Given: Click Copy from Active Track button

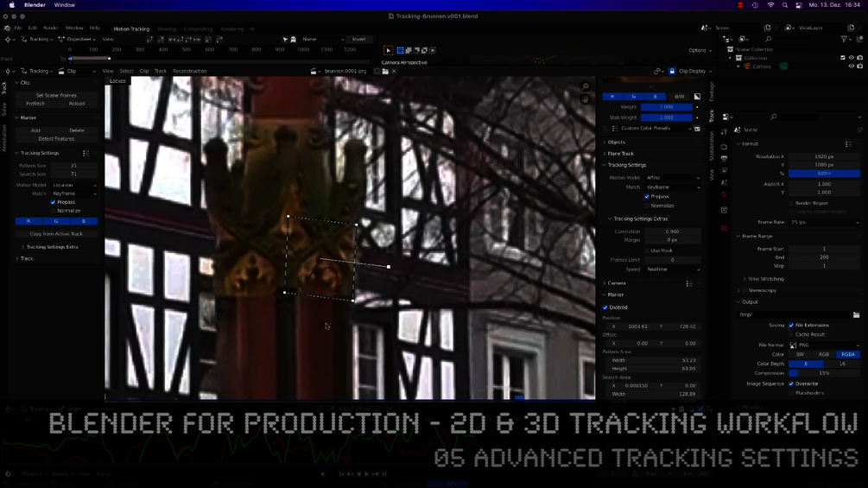Looking at the screenshot, I should pos(56,234).
